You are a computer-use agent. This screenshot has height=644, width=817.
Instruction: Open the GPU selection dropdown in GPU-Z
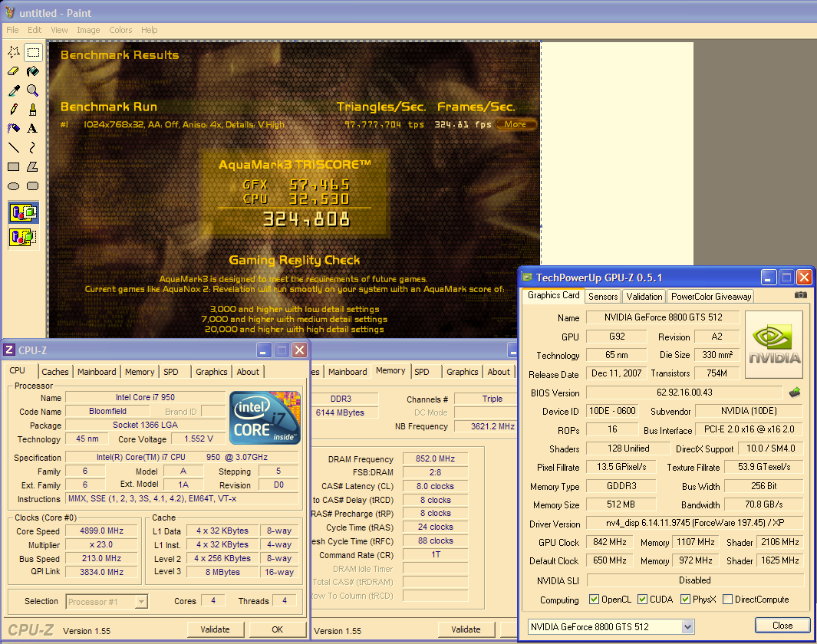(688, 627)
